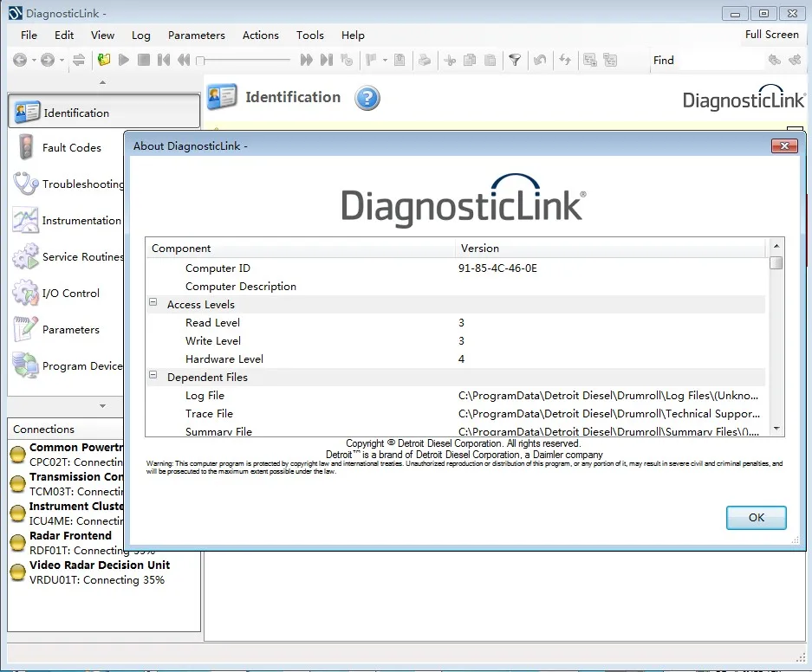This screenshot has height=672, width=812.
Task: Click the refresh up-down arrows icon
Action: pos(565,60)
